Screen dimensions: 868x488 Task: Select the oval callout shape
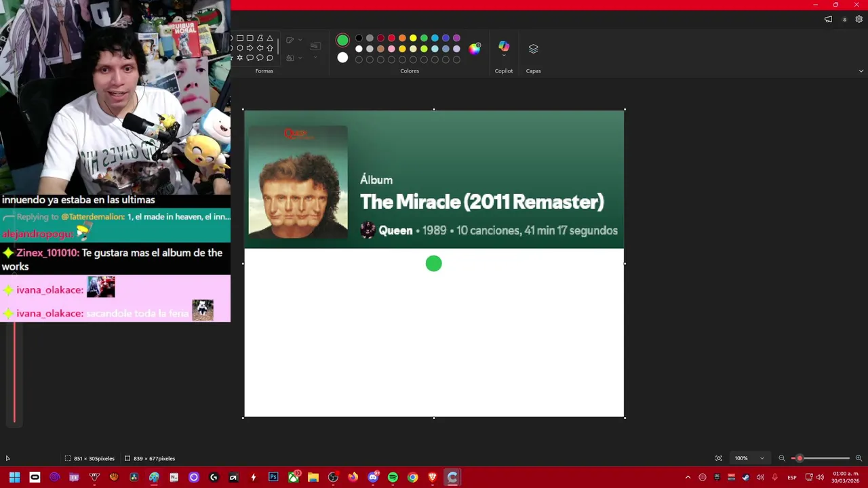[260, 58]
